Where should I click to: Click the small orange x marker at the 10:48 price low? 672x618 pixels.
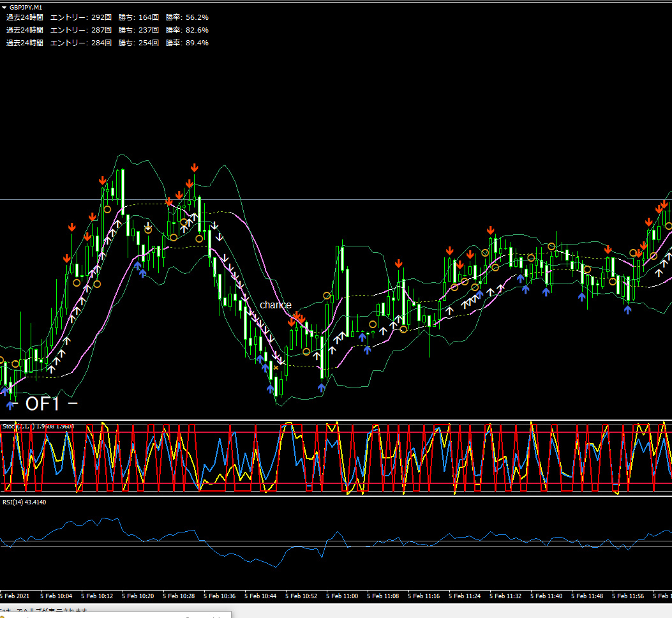[x=276, y=368]
